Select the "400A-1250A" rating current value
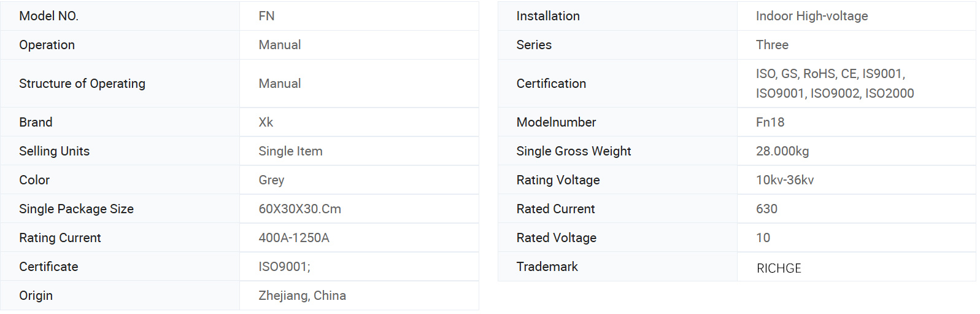This screenshot has width=980, height=314. pos(294,238)
